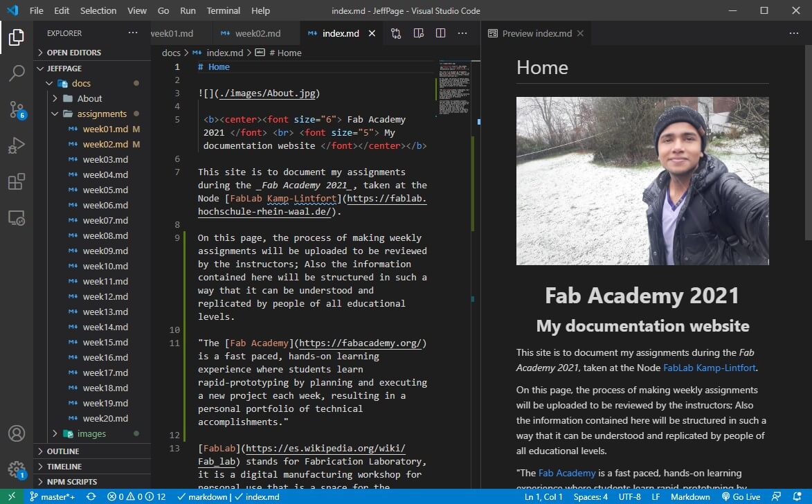Expand the NPM SCRIPTS section
Image resolution: width=812 pixels, height=504 pixels.
pyautogui.click(x=92, y=482)
